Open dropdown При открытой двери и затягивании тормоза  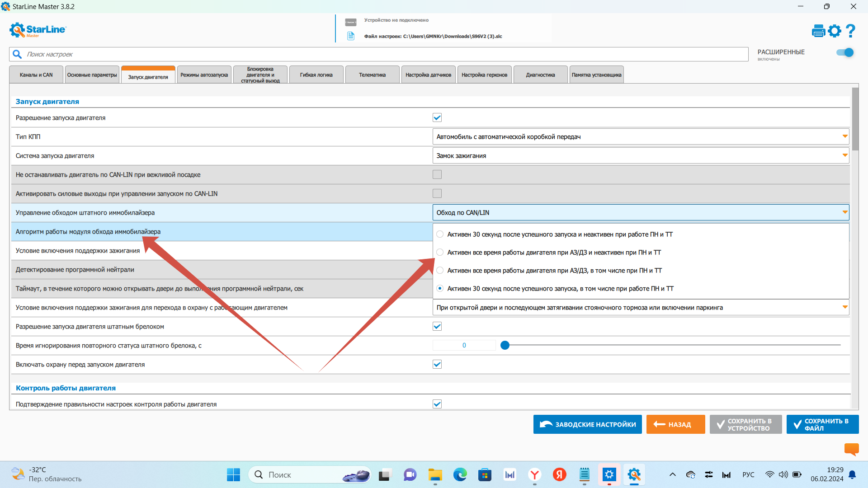(641, 307)
